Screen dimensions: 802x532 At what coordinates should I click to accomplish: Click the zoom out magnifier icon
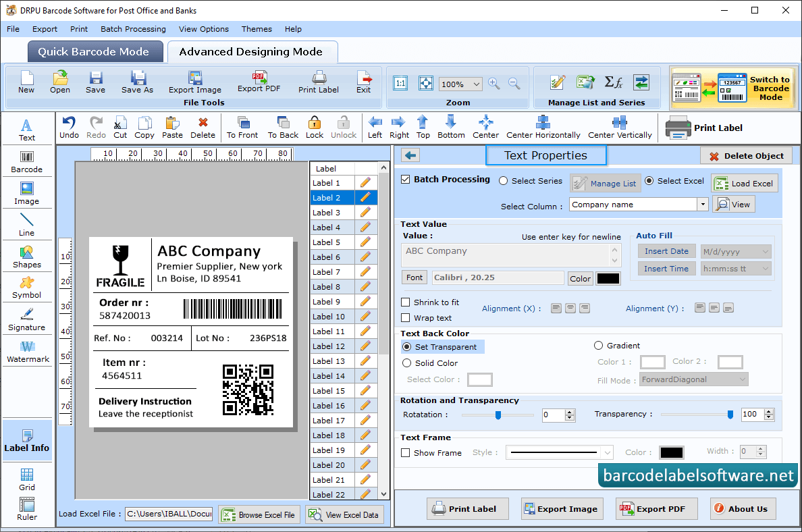click(514, 84)
